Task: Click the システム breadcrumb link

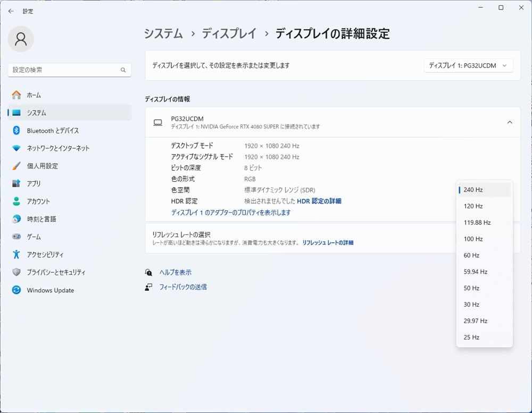Action: coord(163,33)
